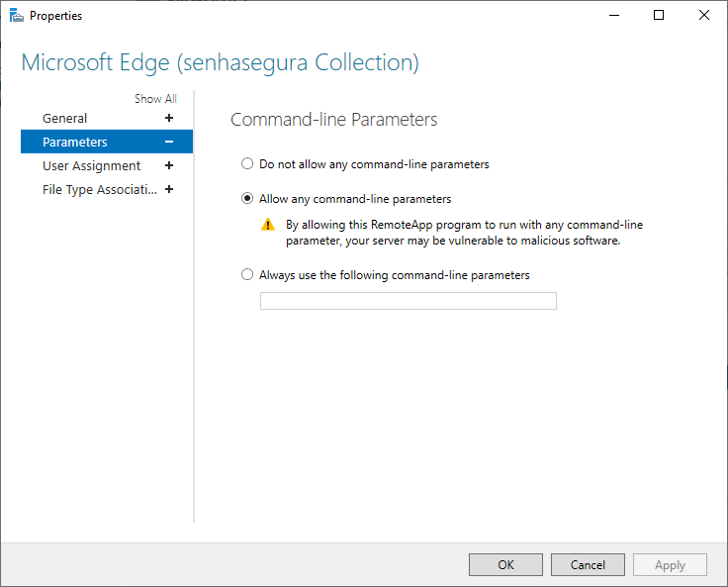Collapse the Parameters section minus icon
The height and width of the screenshot is (587, 728).
pos(169,142)
